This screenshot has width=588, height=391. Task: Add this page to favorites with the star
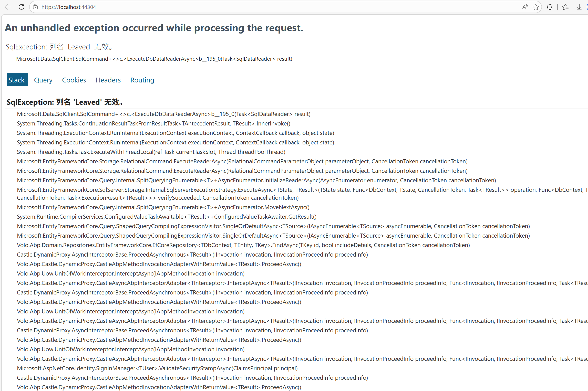pos(535,7)
